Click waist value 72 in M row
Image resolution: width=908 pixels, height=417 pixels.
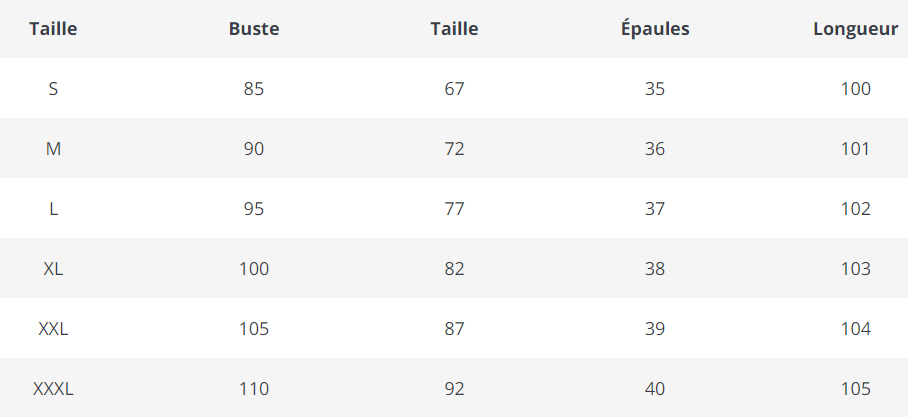454,149
